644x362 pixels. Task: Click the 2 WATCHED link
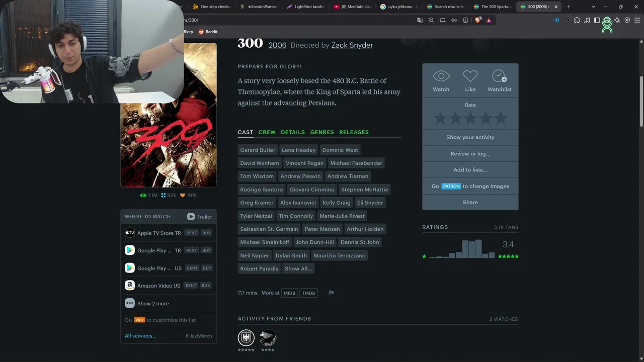coord(504,319)
